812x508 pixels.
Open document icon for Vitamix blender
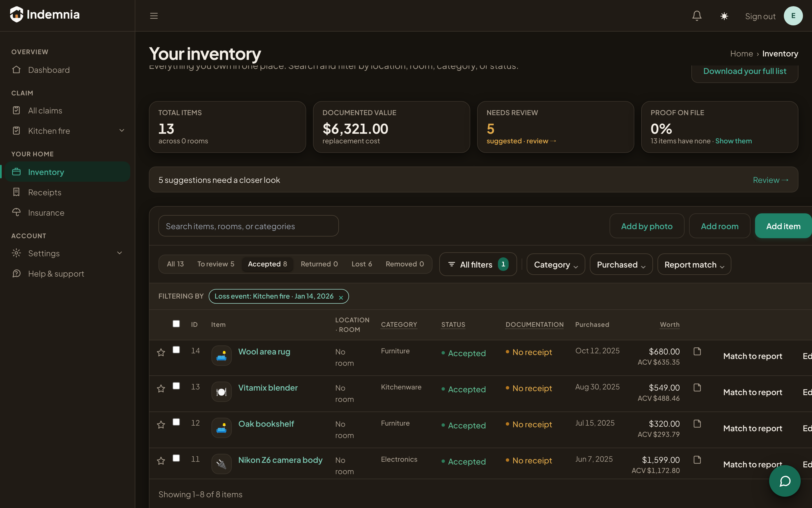[x=697, y=387]
